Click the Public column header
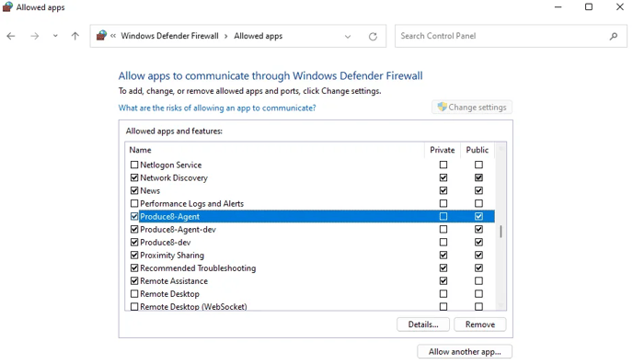633x364 pixels. pos(478,150)
